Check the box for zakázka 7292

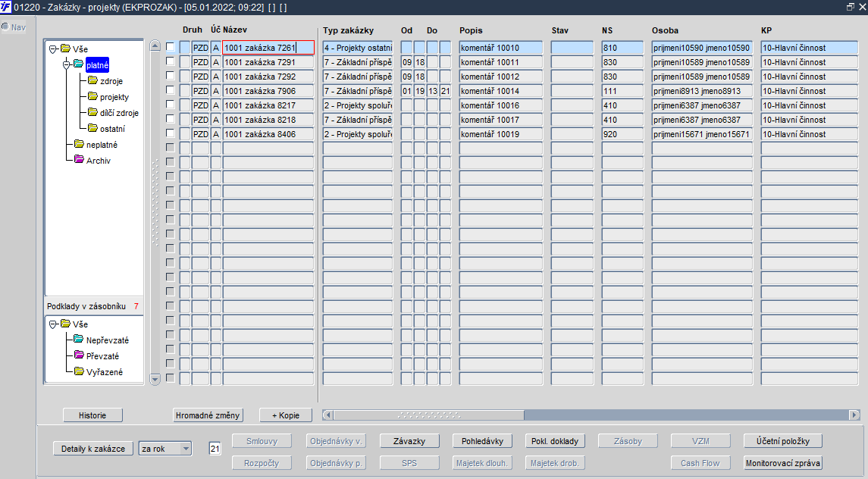pyautogui.click(x=171, y=76)
